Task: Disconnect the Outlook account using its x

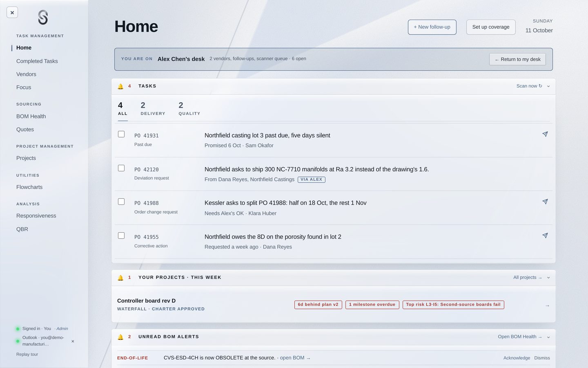Action: pyautogui.click(x=73, y=341)
